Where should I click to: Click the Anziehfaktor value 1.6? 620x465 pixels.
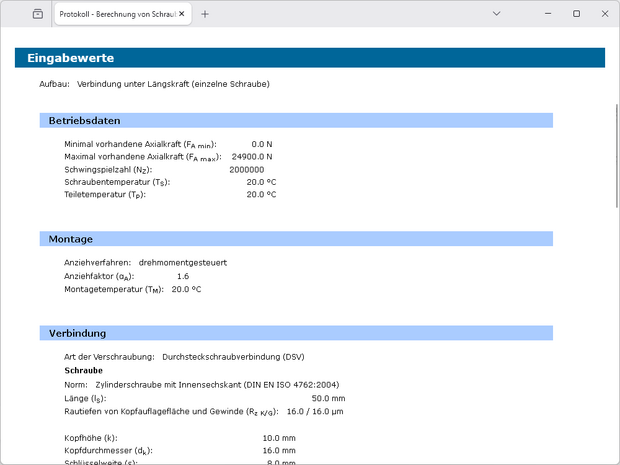pos(182,275)
